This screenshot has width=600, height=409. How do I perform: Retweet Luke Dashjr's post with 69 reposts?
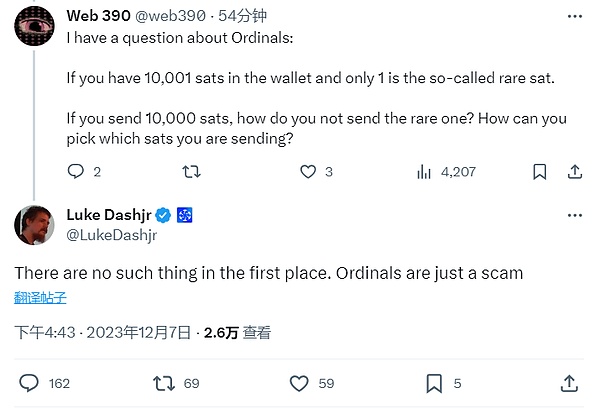coord(163,383)
